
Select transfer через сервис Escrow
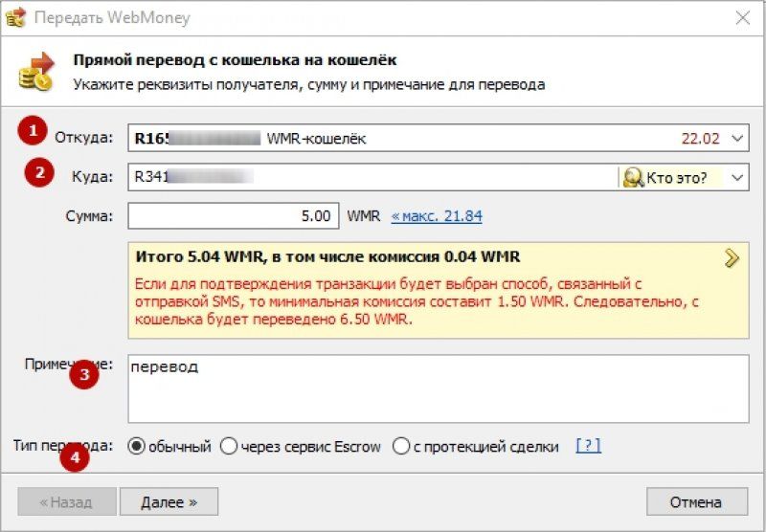pos(300,446)
